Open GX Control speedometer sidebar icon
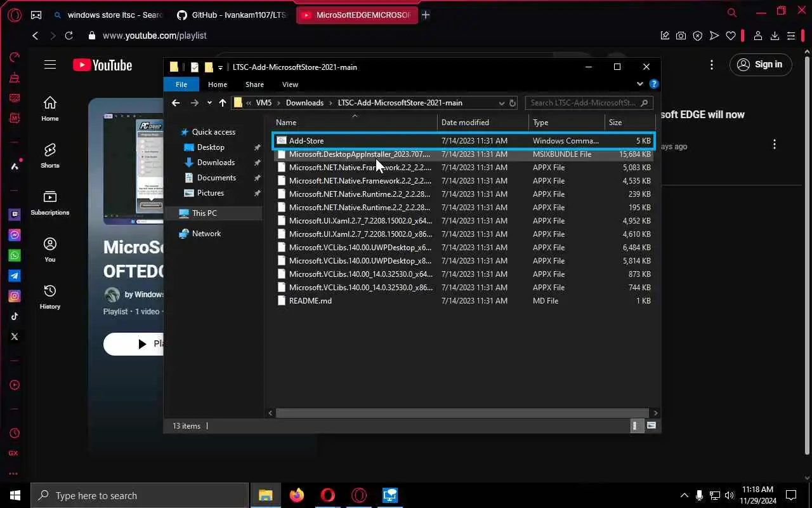812x508 pixels. (x=14, y=57)
